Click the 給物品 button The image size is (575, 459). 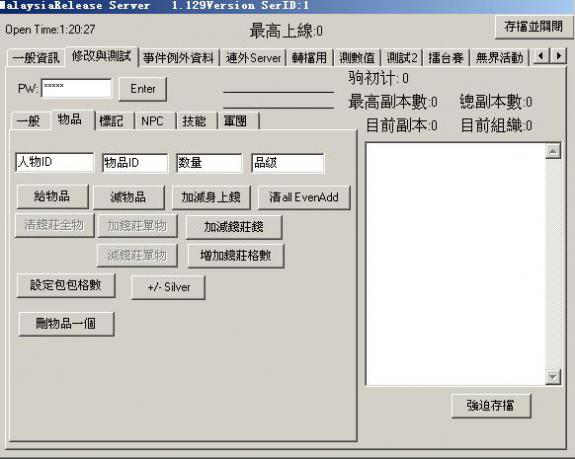point(52,197)
